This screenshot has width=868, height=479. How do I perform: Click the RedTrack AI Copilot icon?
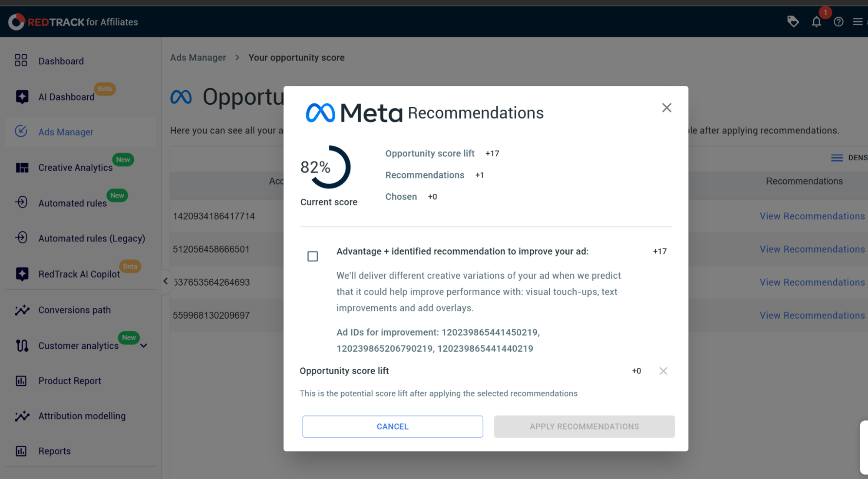pyautogui.click(x=22, y=274)
